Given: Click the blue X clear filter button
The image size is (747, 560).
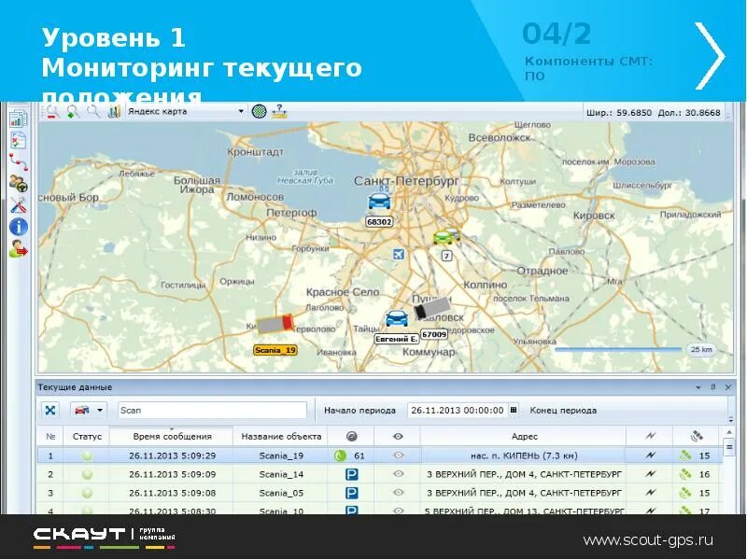Looking at the screenshot, I should click(50, 410).
